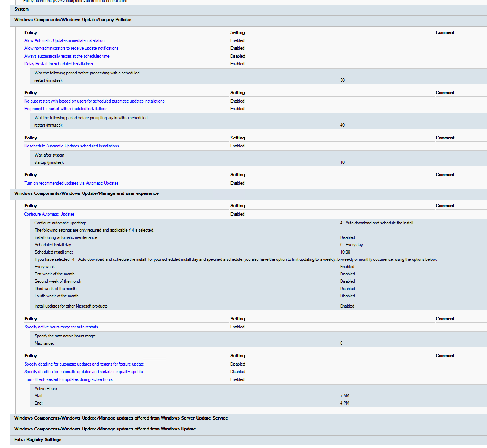Click Turn off auto-restart for updates during active hours
The image size is (487, 448).
pyautogui.click(x=69, y=379)
